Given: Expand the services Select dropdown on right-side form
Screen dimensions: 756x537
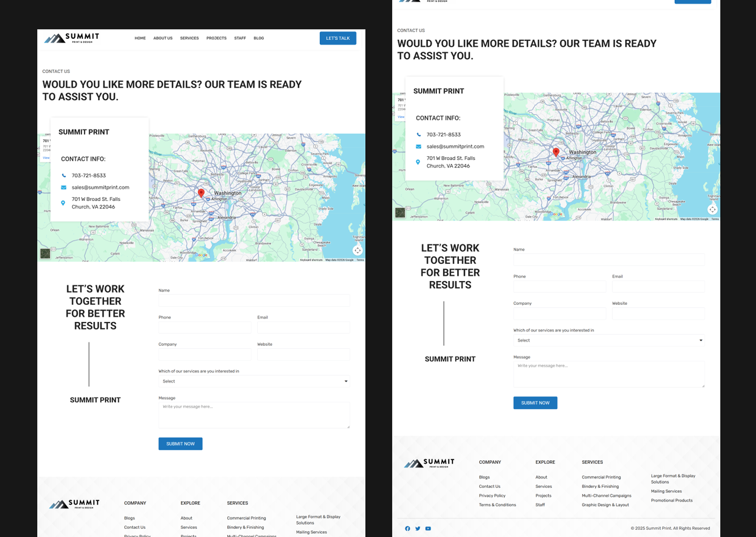Looking at the screenshot, I should tap(609, 340).
